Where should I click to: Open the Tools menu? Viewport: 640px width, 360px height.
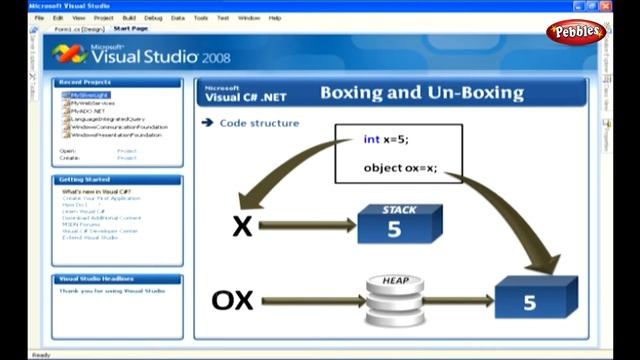click(200, 18)
